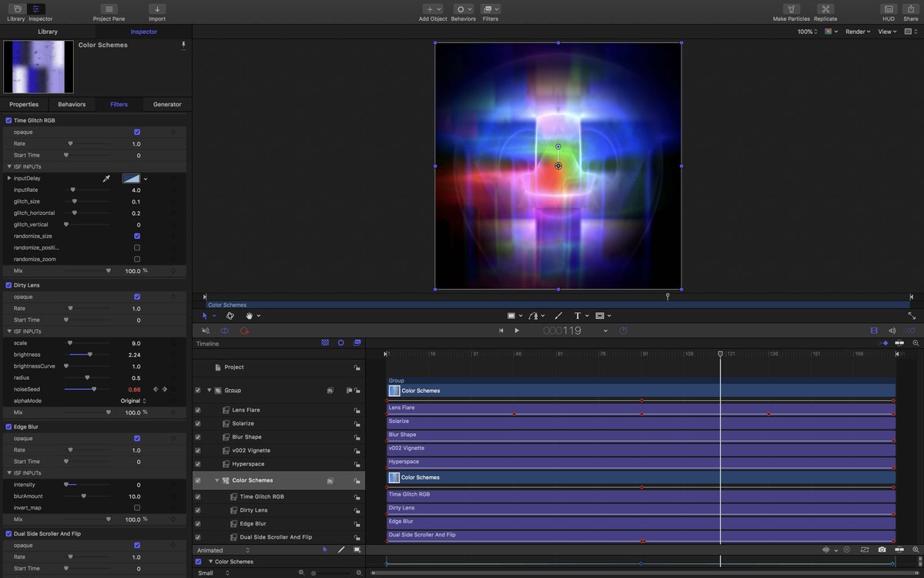Select the Hand pan tool
The width and height of the screenshot is (924, 578).
249,315
